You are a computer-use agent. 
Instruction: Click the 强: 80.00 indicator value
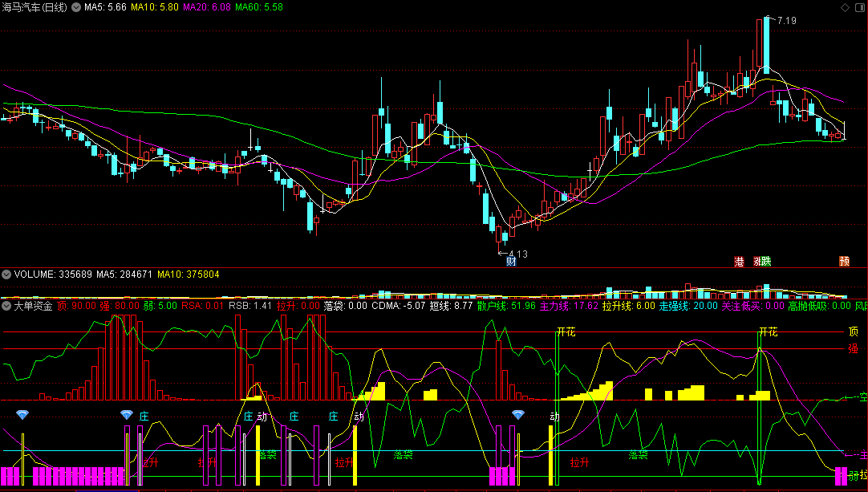120,306
